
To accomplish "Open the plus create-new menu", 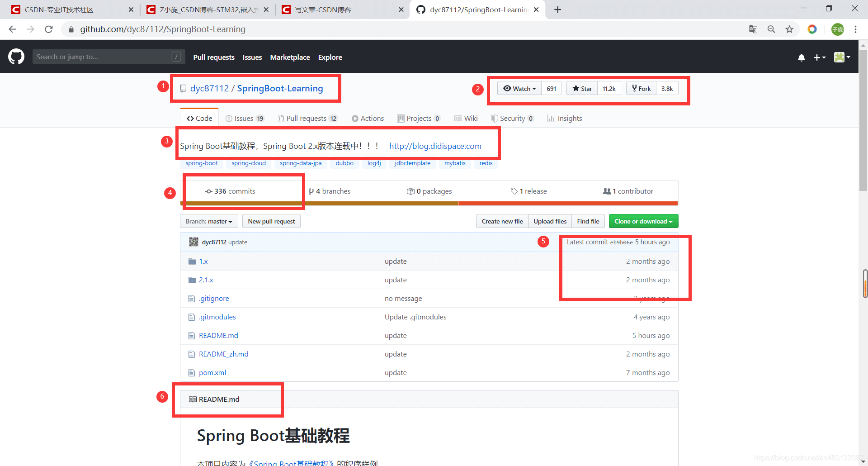I will tap(819, 57).
